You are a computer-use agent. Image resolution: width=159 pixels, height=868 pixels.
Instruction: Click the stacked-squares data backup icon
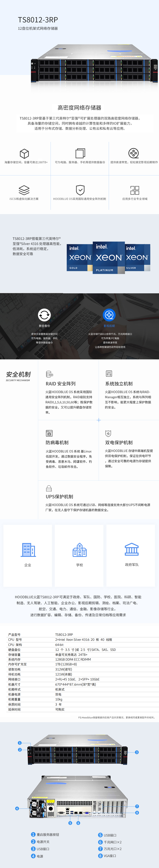click(80, 153)
